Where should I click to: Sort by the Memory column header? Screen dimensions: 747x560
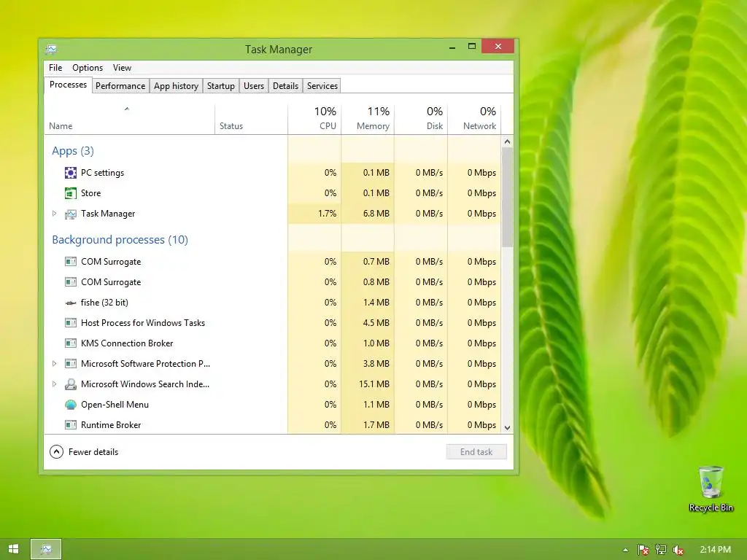pyautogui.click(x=368, y=119)
